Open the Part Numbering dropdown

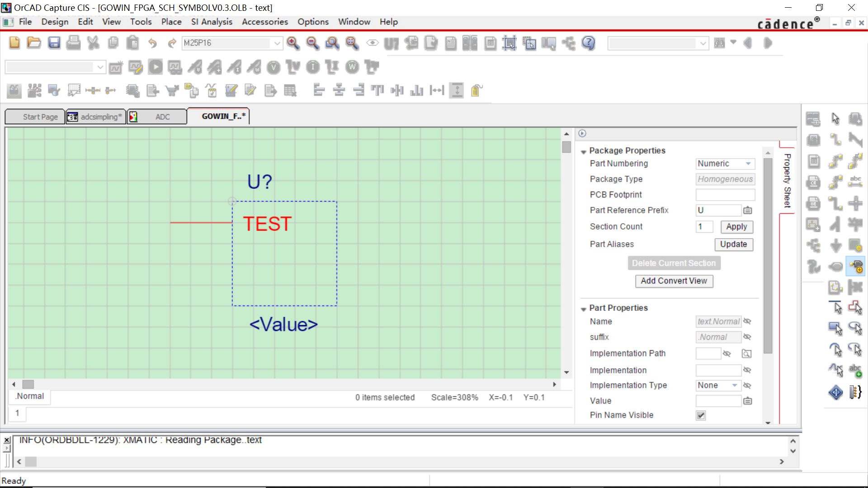point(748,164)
